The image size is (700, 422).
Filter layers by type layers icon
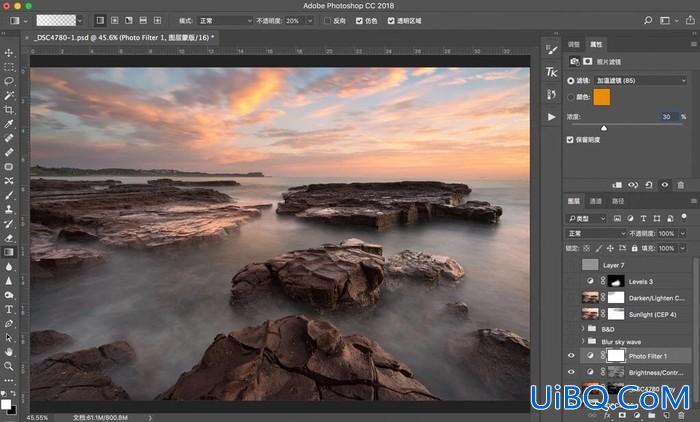pos(643,218)
